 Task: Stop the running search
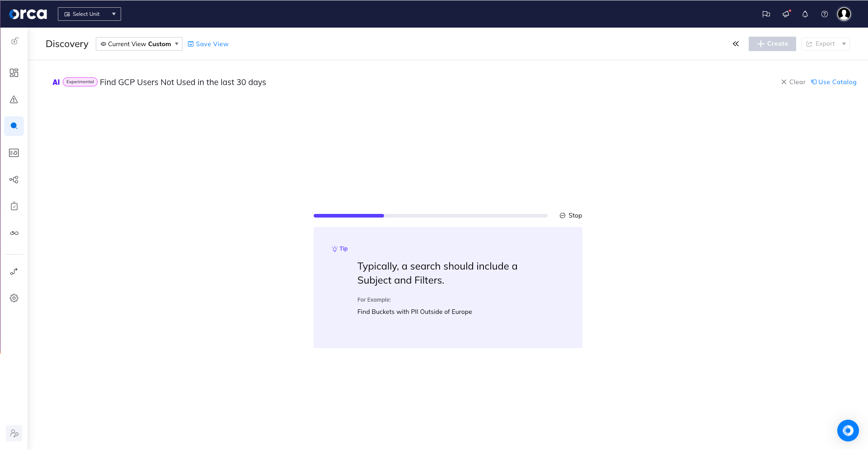coord(571,215)
